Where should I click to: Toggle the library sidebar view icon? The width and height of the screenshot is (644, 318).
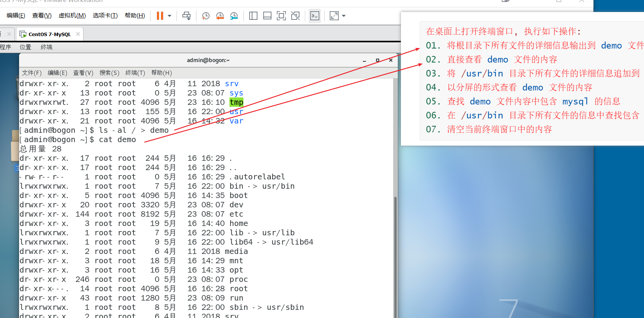point(253,16)
